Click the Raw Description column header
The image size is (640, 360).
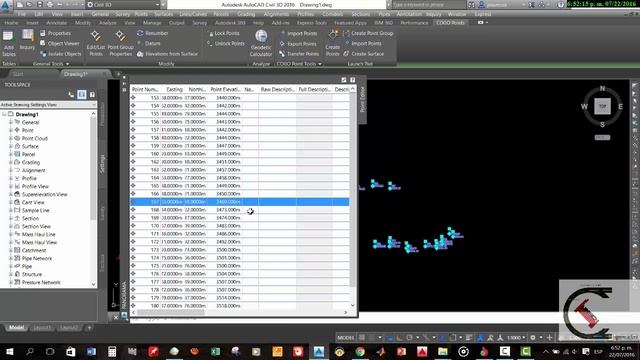[277, 89]
